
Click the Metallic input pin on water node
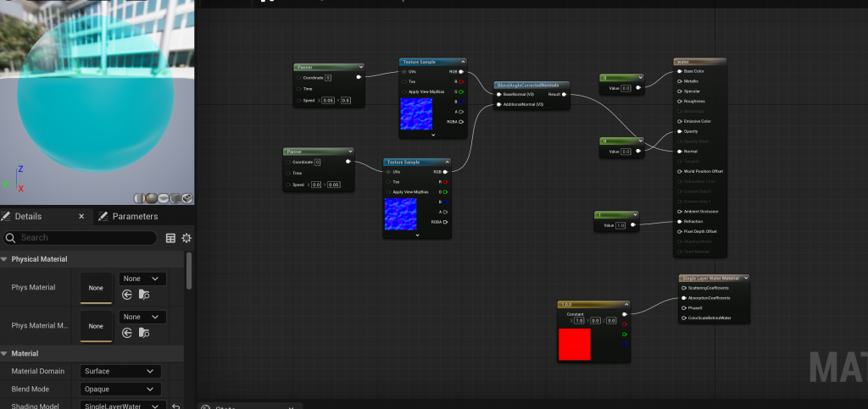click(x=680, y=81)
